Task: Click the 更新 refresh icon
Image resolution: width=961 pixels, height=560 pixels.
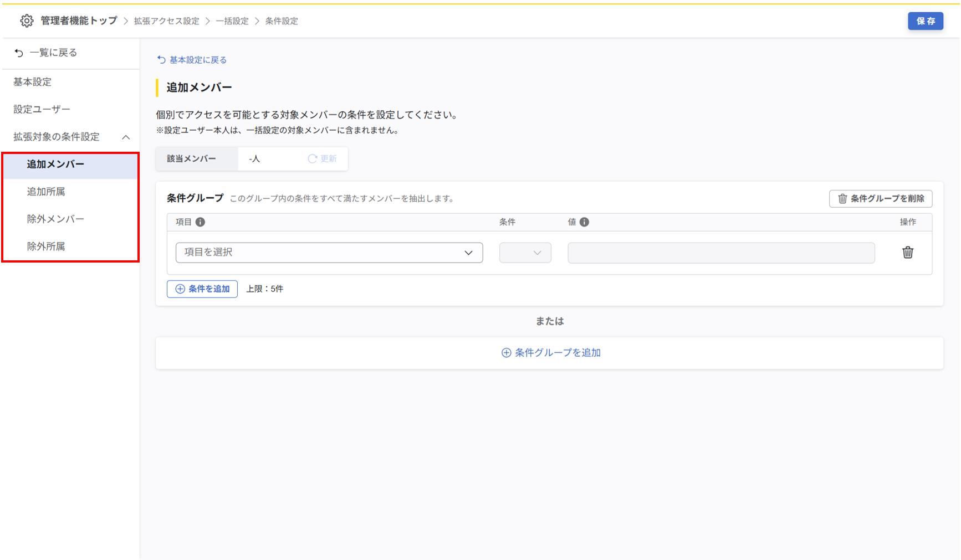Action: click(313, 159)
